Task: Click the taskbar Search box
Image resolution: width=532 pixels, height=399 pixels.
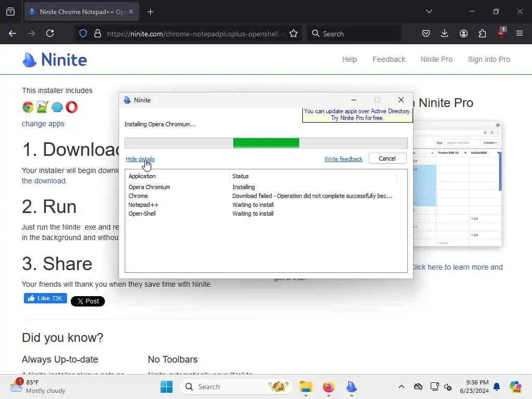Action: 236,387
